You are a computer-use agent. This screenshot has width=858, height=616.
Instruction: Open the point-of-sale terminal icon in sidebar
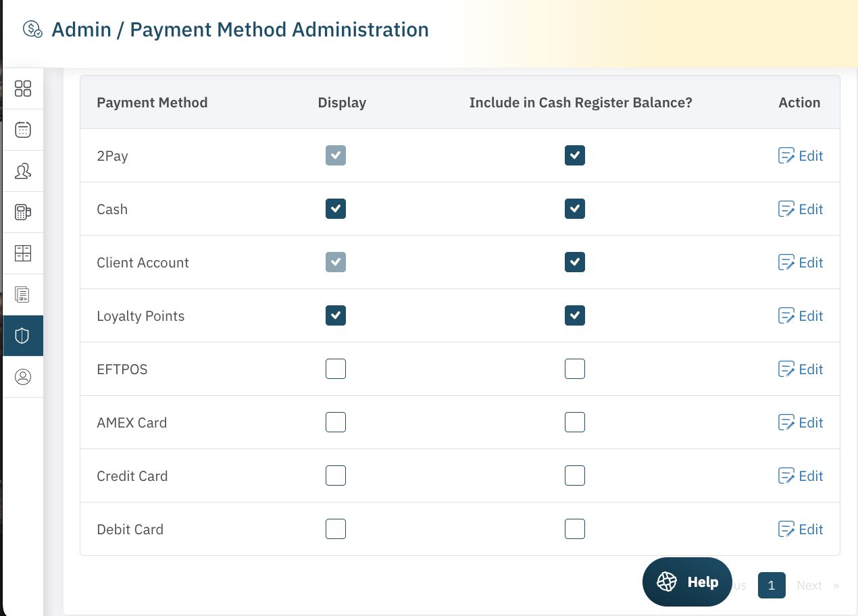[x=23, y=212]
